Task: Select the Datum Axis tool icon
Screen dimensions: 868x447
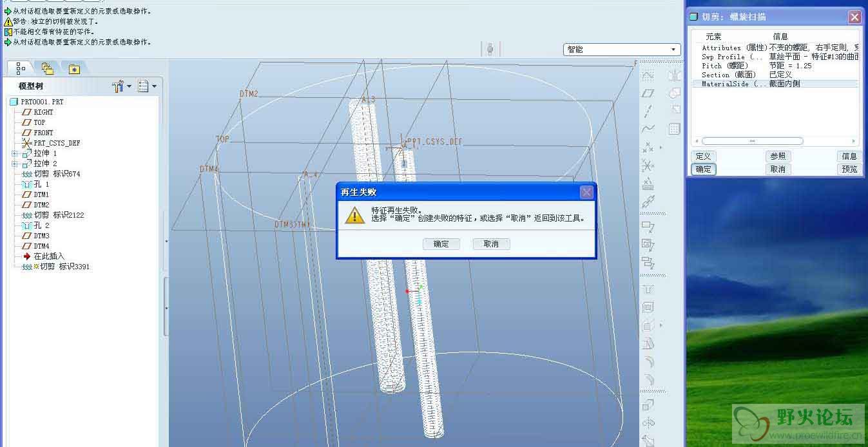Action: tap(648, 111)
